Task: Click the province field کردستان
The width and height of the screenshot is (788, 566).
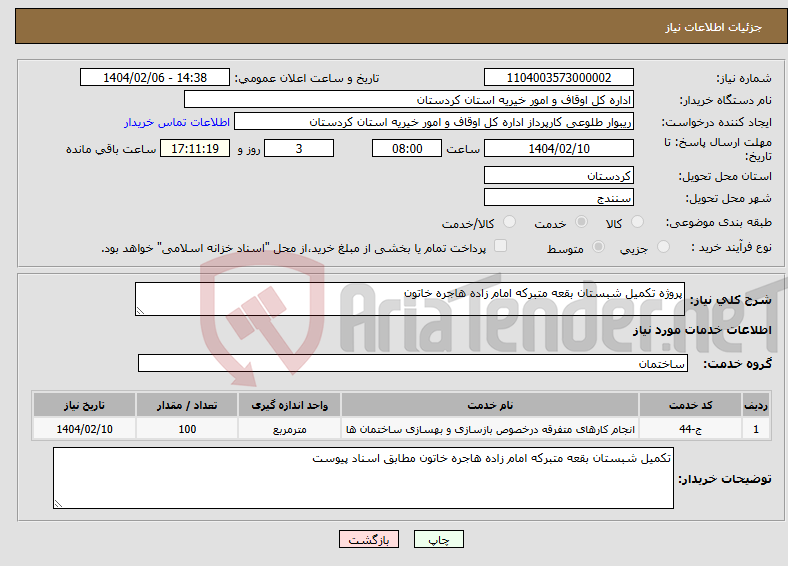Action: coord(559,175)
